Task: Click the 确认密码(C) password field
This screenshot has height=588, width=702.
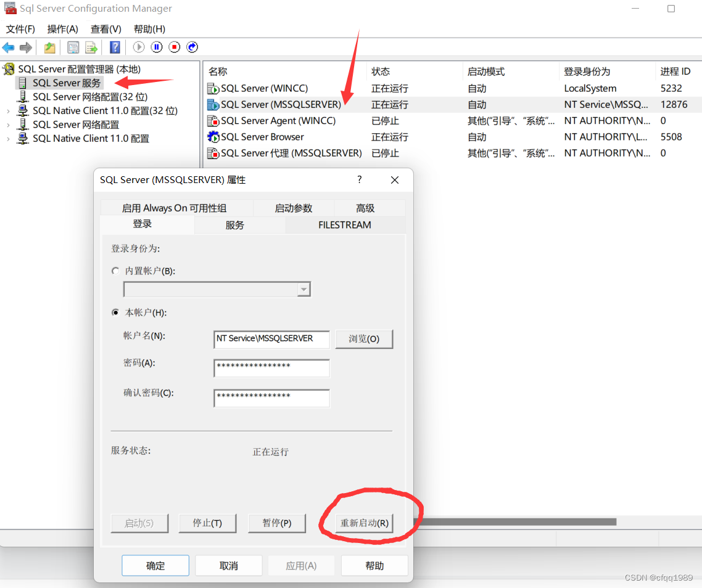Action: coord(272,398)
